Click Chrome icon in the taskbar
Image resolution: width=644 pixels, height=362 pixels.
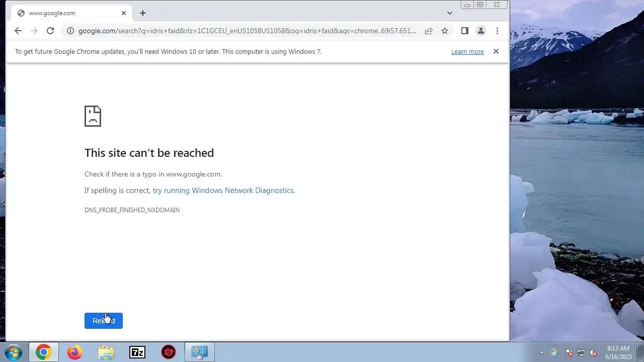click(x=43, y=352)
